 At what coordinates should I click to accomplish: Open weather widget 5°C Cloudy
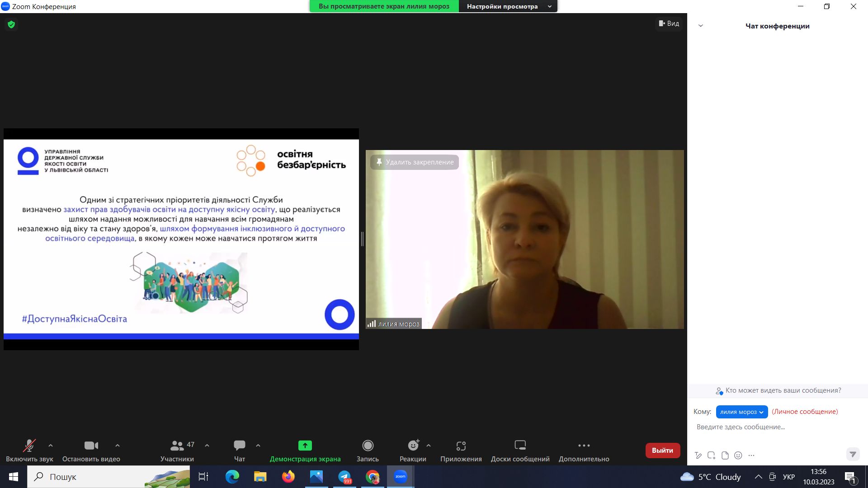[710, 477]
